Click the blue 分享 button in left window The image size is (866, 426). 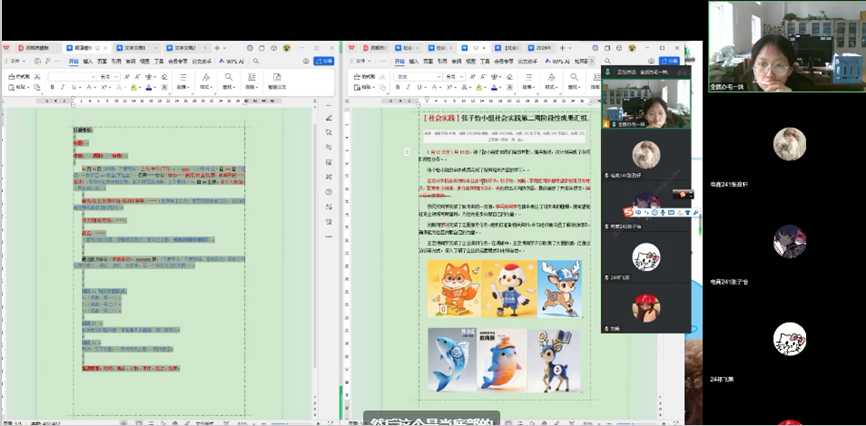click(325, 61)
